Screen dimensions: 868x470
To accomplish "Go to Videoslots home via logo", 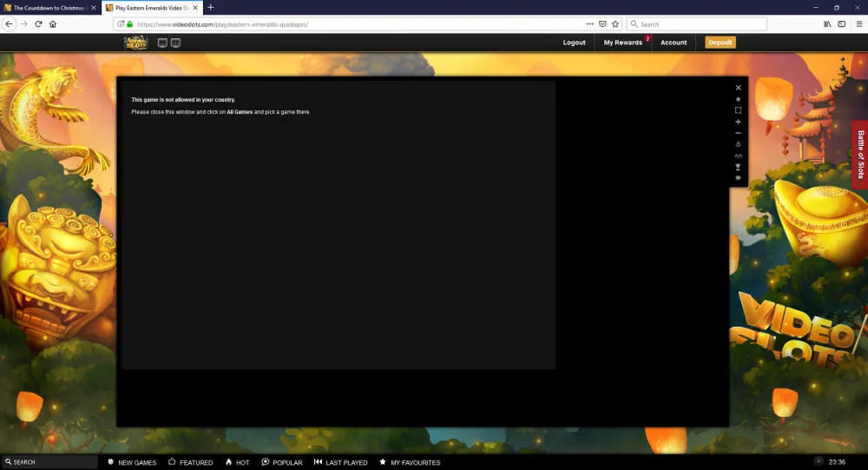I will click(x=135, y=43).
